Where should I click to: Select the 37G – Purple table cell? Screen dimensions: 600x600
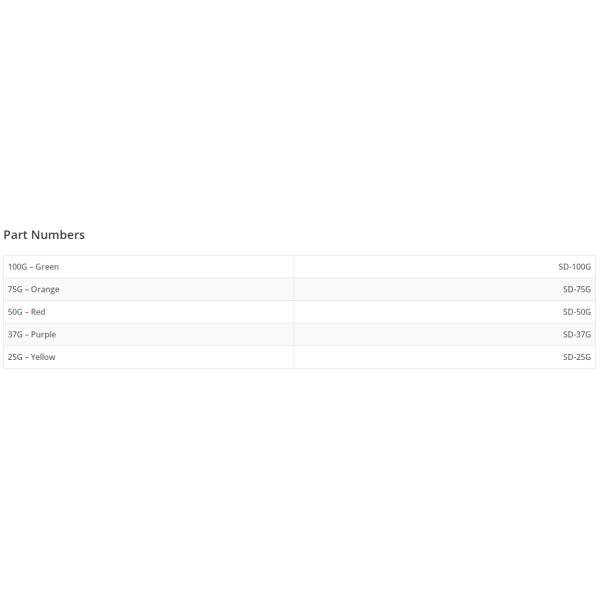click(x=149, y=335)
